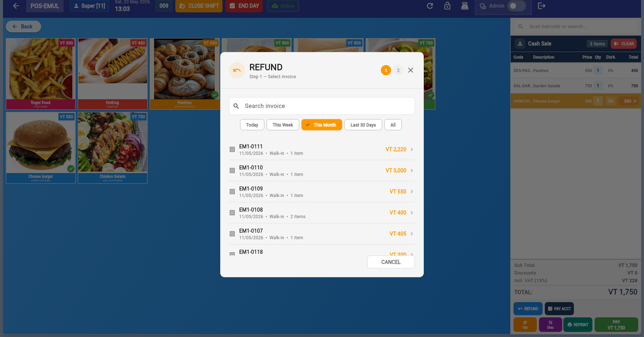Click the CLOSE SHIFT button
This screenshot has width=644, height=337.
click(199, 6)
